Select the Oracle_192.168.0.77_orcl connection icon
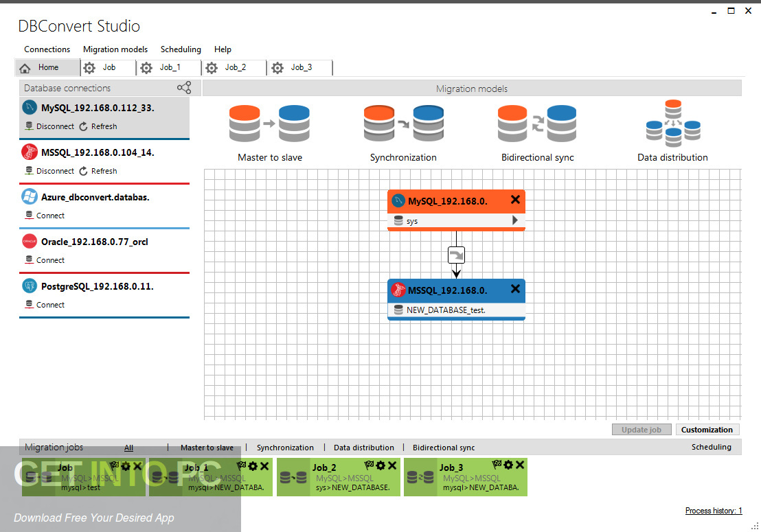 coord(30,241)
